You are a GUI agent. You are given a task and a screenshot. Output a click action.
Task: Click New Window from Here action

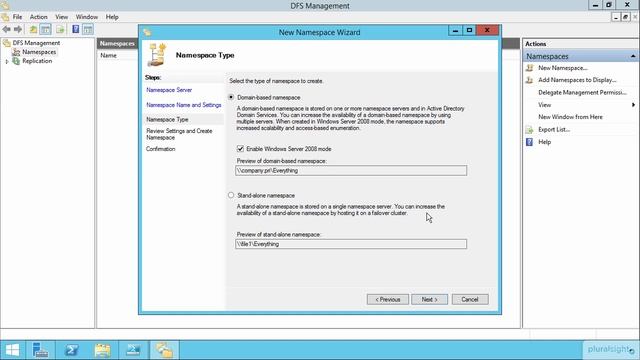(x=570, y=117)
